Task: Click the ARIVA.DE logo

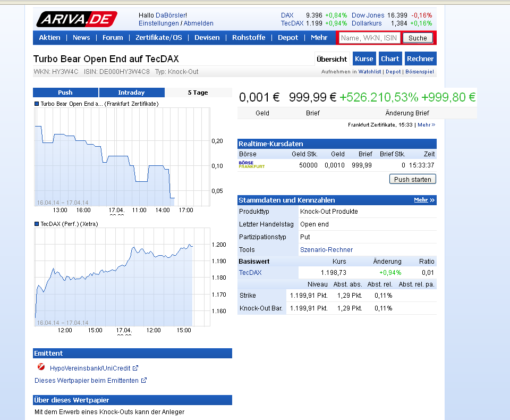Action: click(76, 19)
